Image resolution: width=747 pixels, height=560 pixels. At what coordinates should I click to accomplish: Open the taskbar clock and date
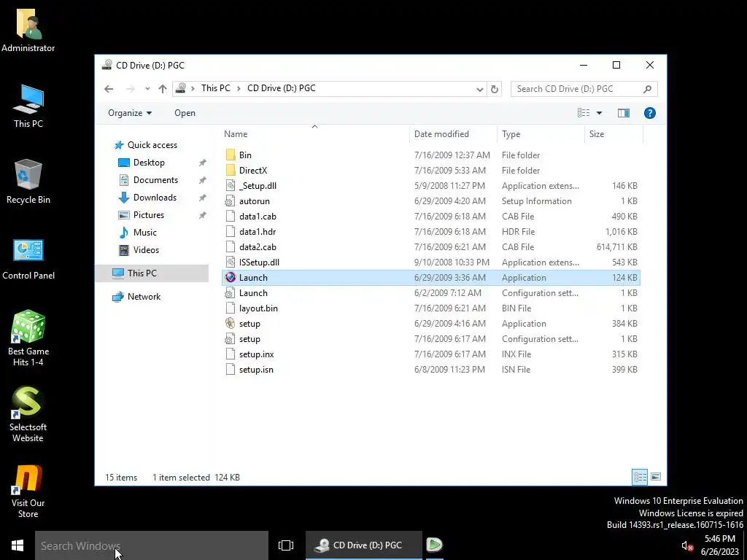pyautogui.click(x=719, y=545)
